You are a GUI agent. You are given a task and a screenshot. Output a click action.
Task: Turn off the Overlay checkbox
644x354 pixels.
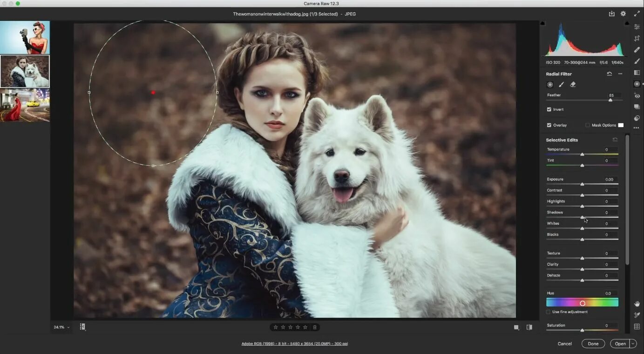click(549, 125)
